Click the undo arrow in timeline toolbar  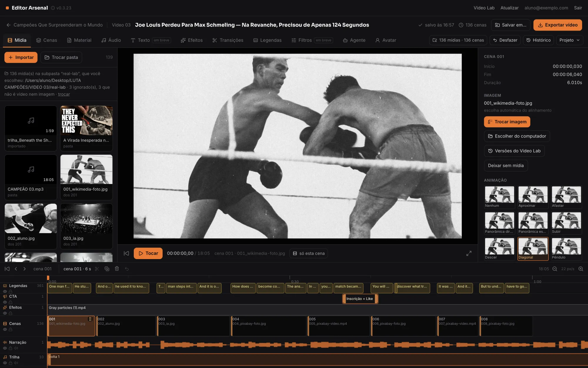click(127, 269)
